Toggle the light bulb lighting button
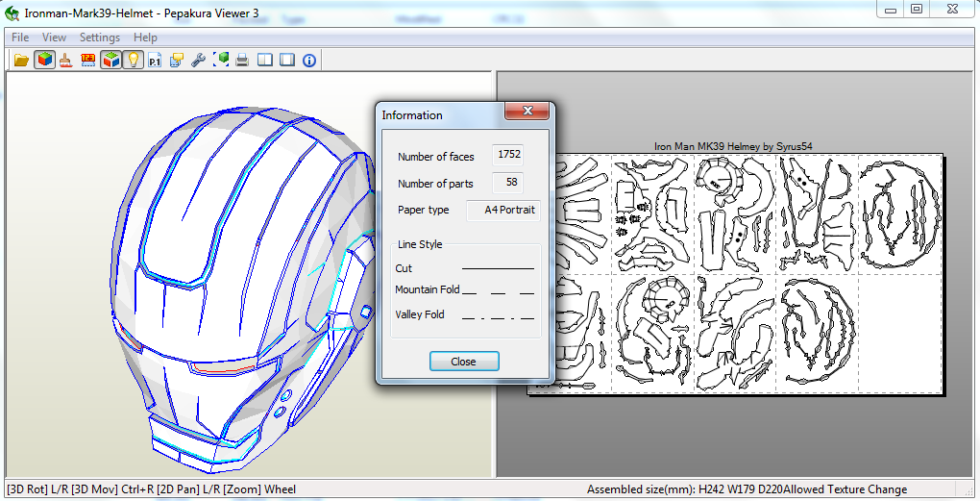This screenshot has width=980, height=501. point(133,60)
